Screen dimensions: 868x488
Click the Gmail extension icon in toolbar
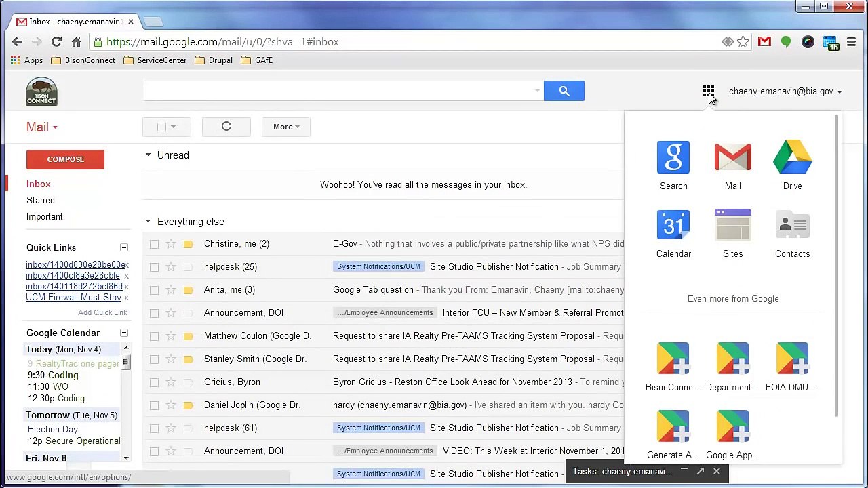click(x=764, y=42)
